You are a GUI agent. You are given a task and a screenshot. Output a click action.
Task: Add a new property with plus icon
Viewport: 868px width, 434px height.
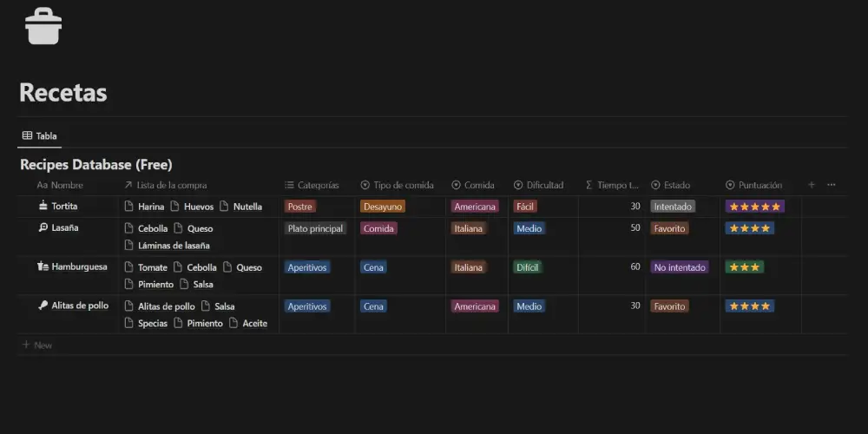pos(812,185)
